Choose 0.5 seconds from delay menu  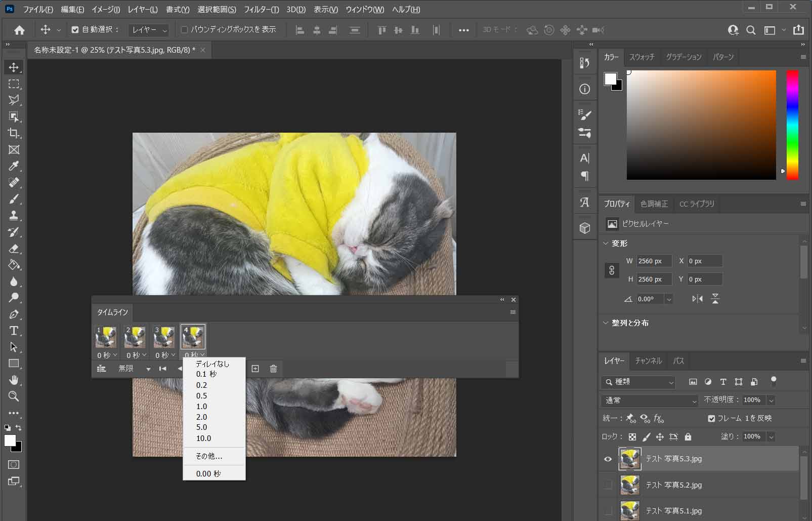coord(201,396)
